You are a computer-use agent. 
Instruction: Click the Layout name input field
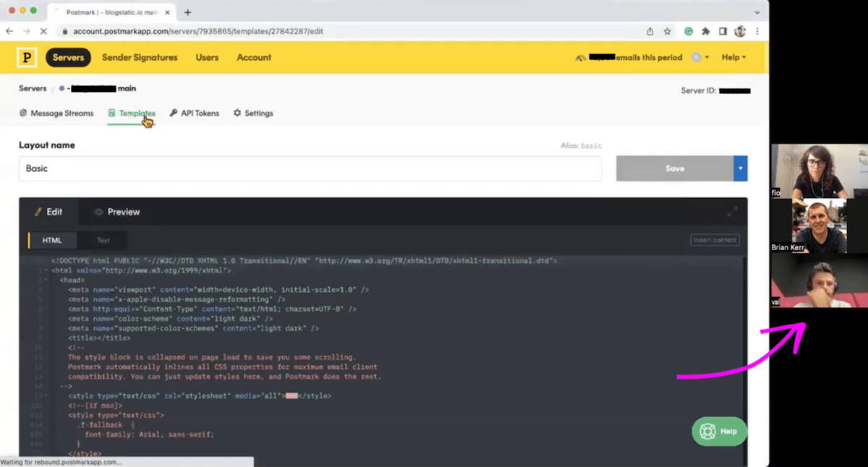(x=310, y=168)
